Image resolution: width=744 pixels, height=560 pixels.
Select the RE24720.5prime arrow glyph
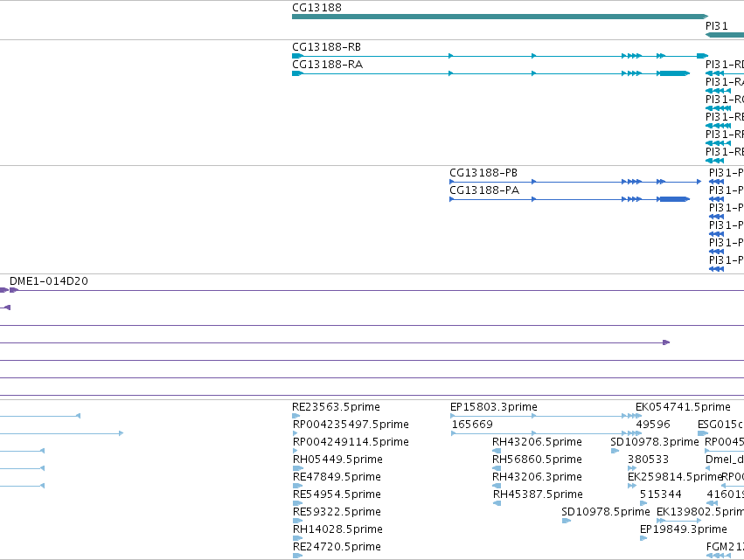pos(297,556)
